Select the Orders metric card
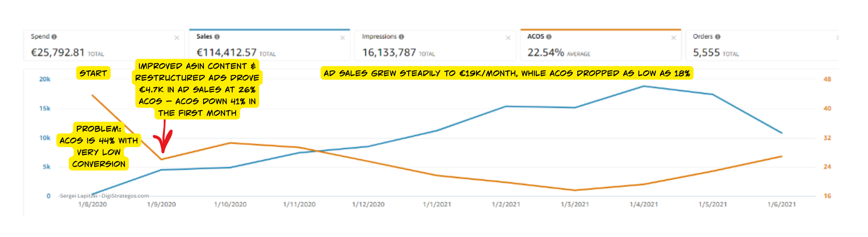The image size is (868, 237). [x=762, y=45]
